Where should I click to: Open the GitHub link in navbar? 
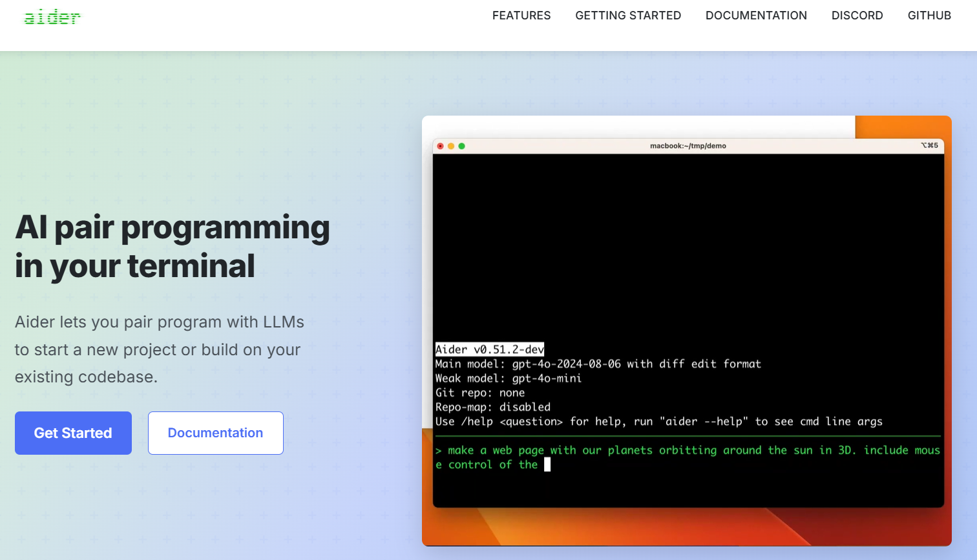pyautogui.click(x=929, y=16)
